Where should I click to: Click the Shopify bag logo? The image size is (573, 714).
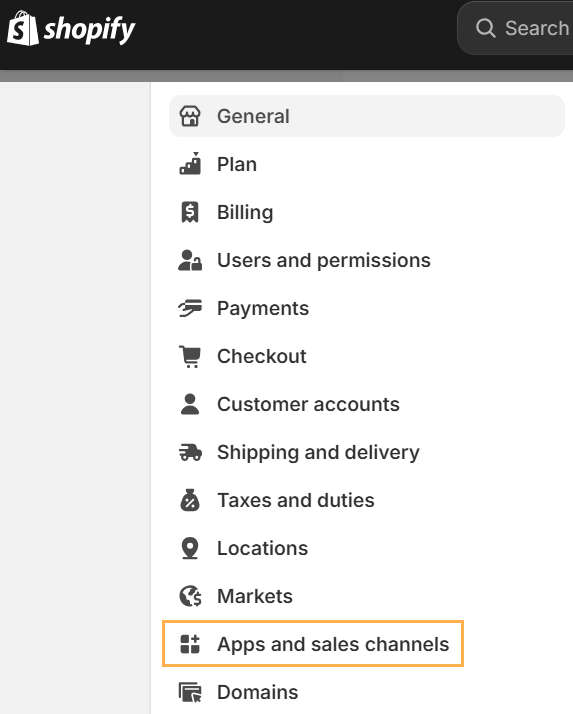point(23,28)
